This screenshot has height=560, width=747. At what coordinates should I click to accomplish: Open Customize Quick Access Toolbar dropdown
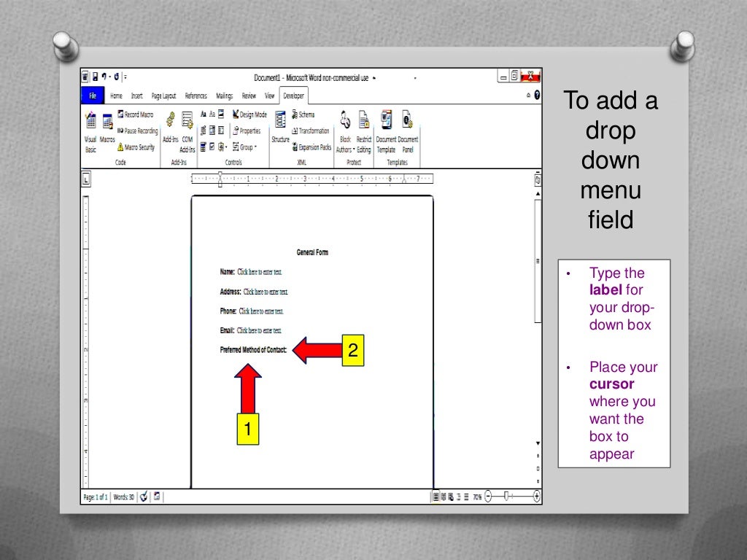[x=125, y=77]
